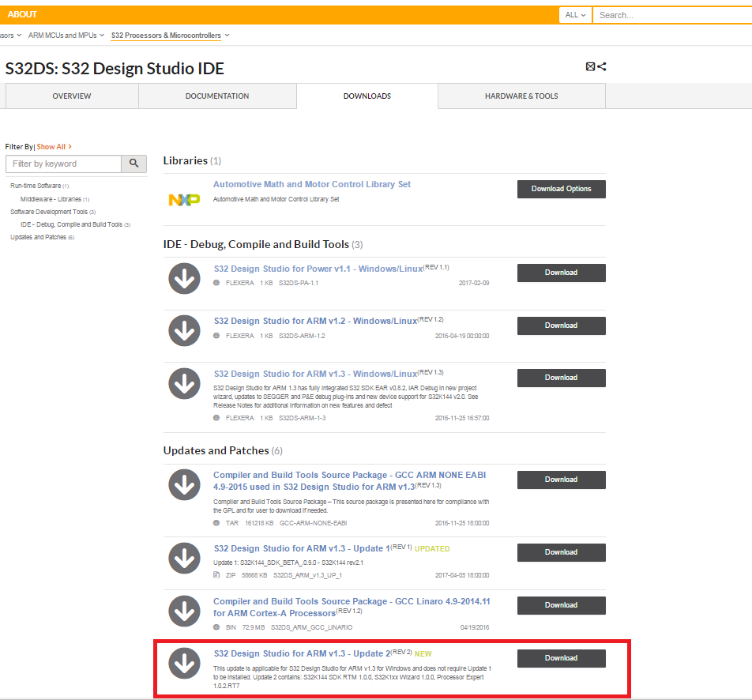Screen dimensions: 752x700
Task: Switch to the OVERVIEW tab
Action: [72, 96]
